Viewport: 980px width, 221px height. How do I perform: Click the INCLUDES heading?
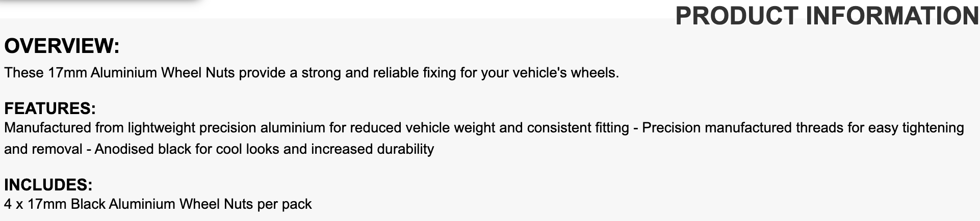[48, 184]
